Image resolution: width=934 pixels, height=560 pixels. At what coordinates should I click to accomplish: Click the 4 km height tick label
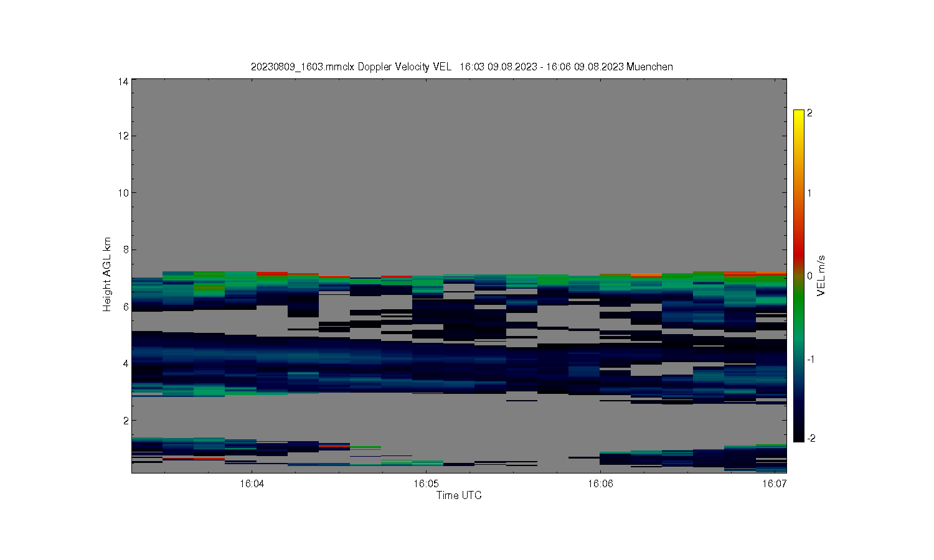click(x=126, y=363)
